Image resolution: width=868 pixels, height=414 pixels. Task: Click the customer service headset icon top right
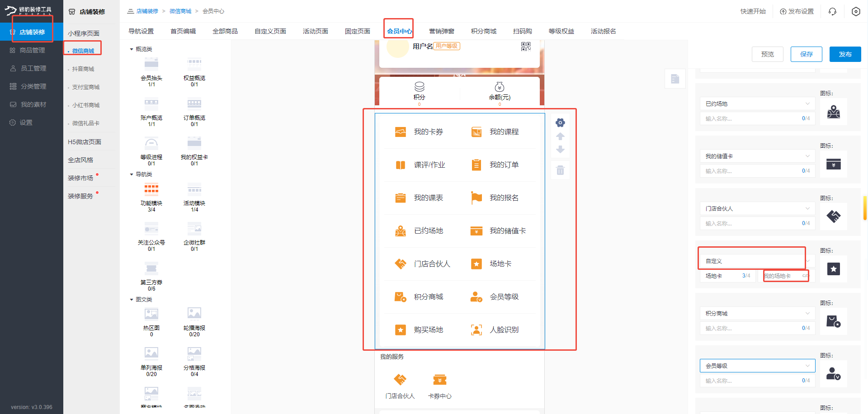click(x=832, y=11)
